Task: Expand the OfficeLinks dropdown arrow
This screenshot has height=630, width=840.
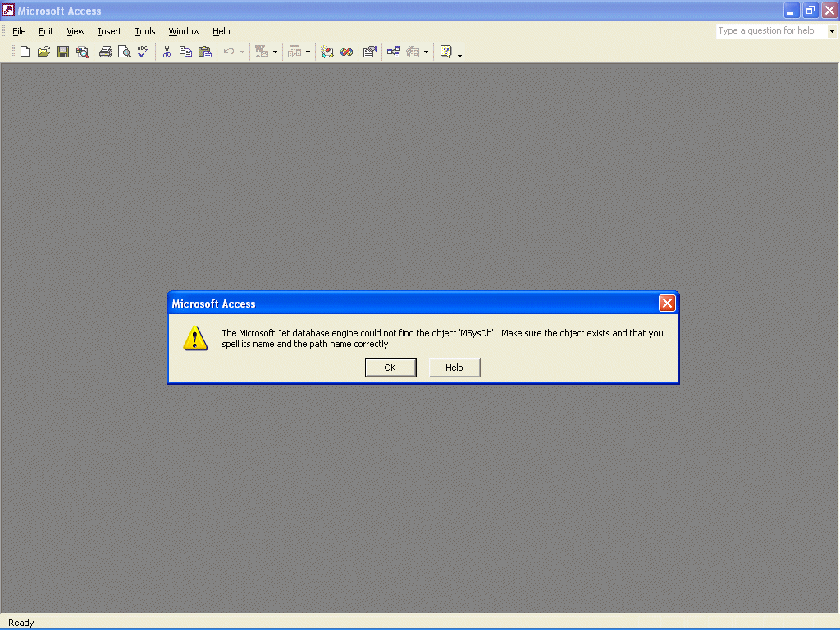Action: [x=276, y=52]
